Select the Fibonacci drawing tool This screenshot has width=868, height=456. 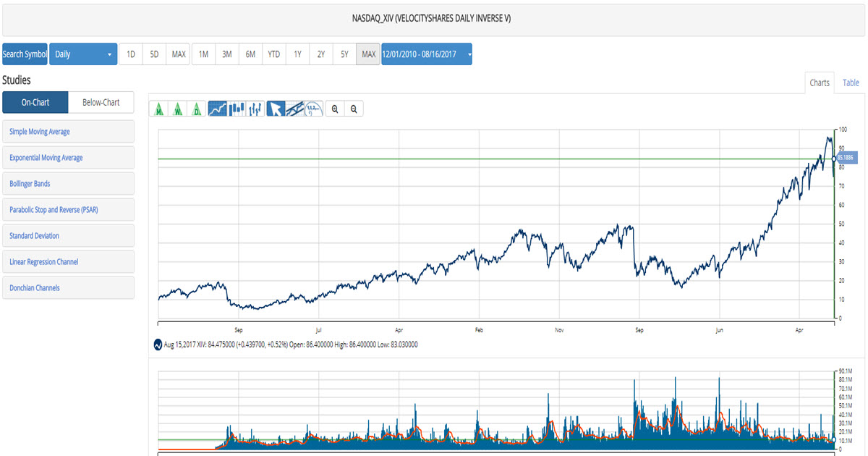[313, 109]
